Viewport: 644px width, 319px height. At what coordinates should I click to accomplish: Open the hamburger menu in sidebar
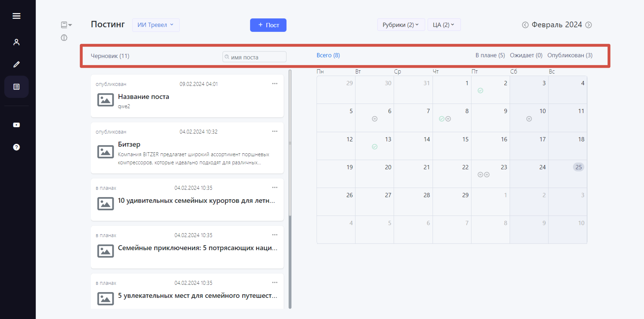16,16
